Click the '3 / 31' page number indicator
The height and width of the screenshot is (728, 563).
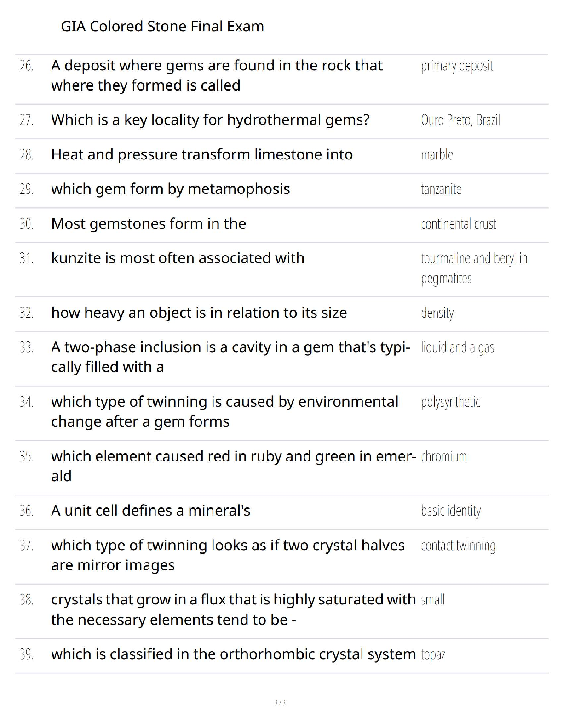(x=281, y=703)
